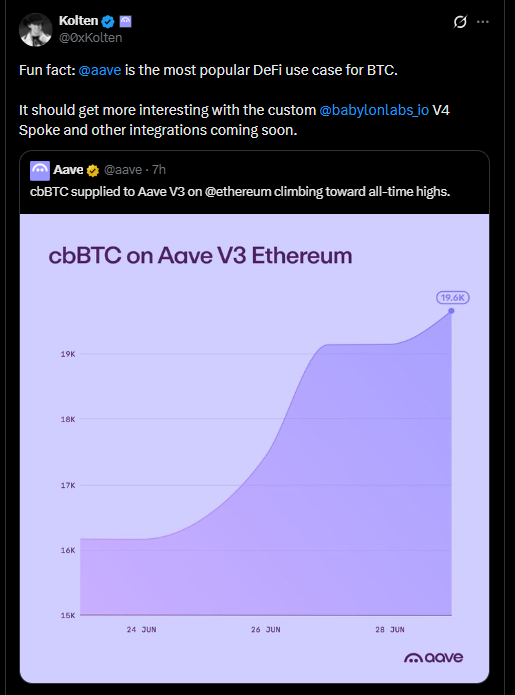Open the quoted tweet text about cbBTC
Viewport: 515px width, 695px height.
click(240, 191)
